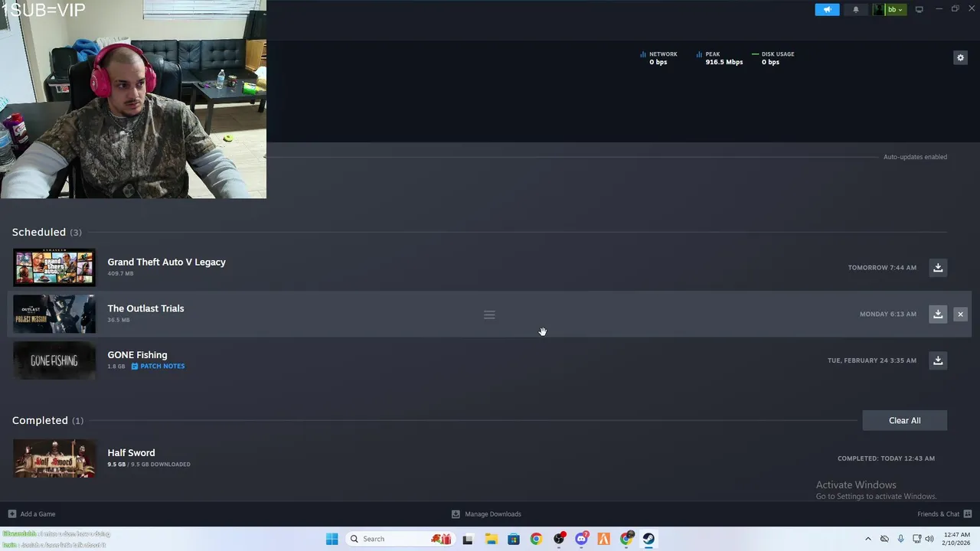Click TOMORROW 7:44 AM schedule time
Screen dimensions: 980x551
[x=882, y=268]
